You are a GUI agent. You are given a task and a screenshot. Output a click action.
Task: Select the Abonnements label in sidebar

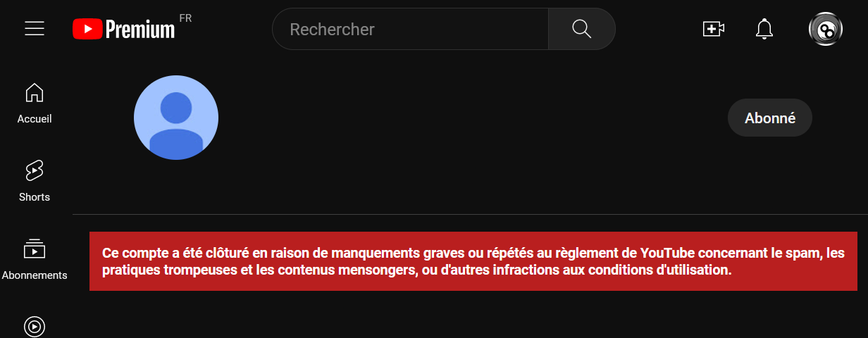pos(35,275)
